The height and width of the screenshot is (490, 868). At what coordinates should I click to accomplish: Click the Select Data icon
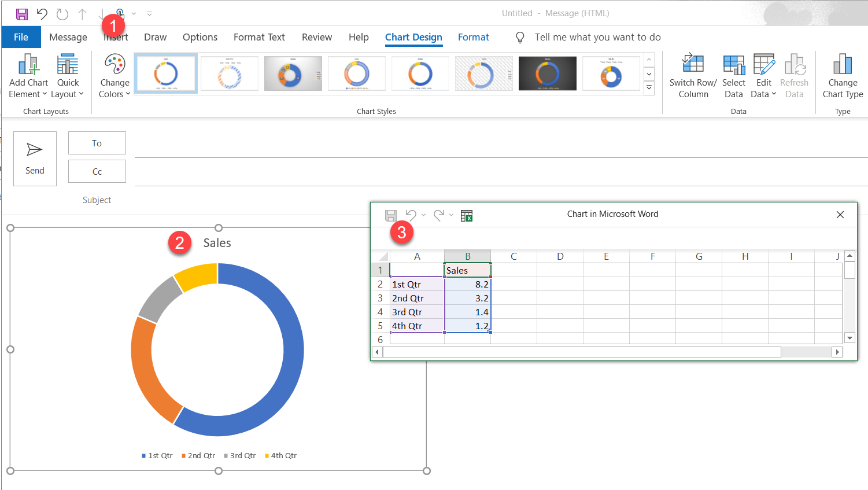[733, 65]
